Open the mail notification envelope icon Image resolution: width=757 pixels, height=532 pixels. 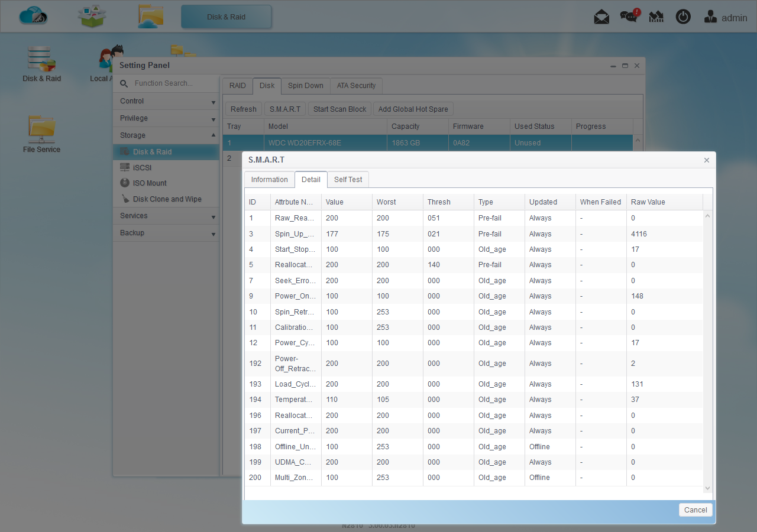click(x=601, y=17)
